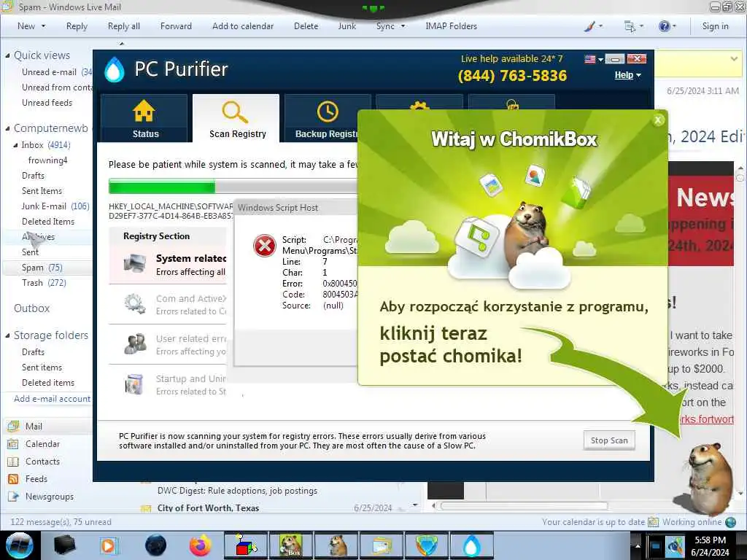Click Reply in the mail toolbar
The image size is (747, 560).
[x=77, y=26]
